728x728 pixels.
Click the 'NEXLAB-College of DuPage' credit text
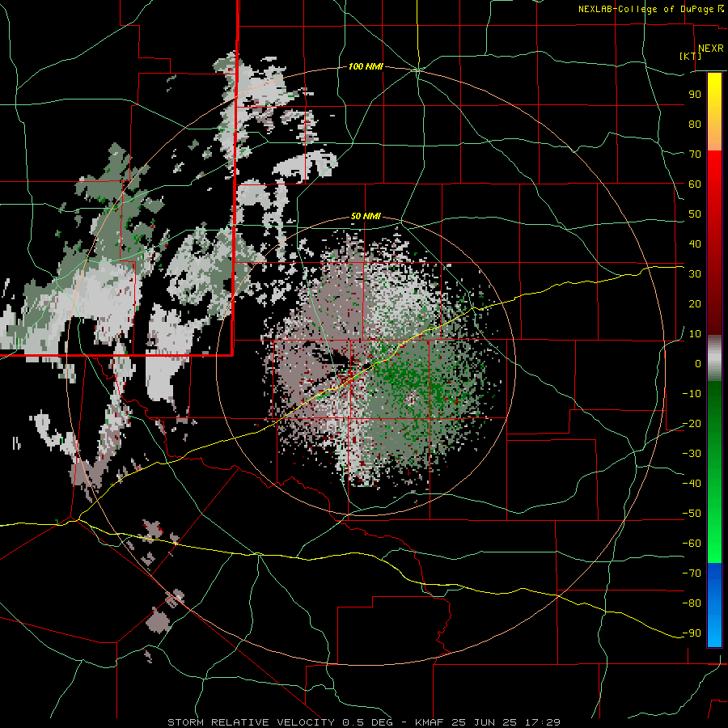click(645, 9)
